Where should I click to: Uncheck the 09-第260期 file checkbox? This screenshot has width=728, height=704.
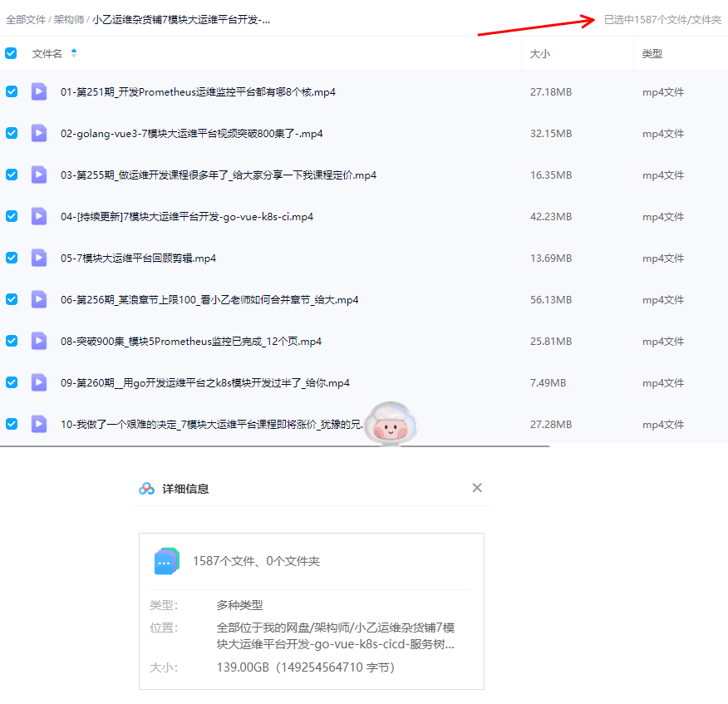click(x=11, y=382)
